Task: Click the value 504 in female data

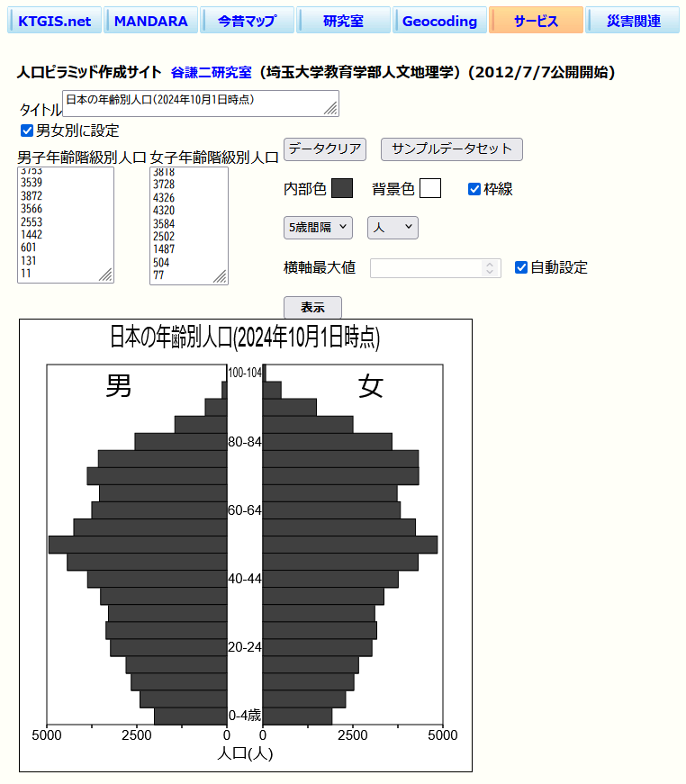Action: 161,263
